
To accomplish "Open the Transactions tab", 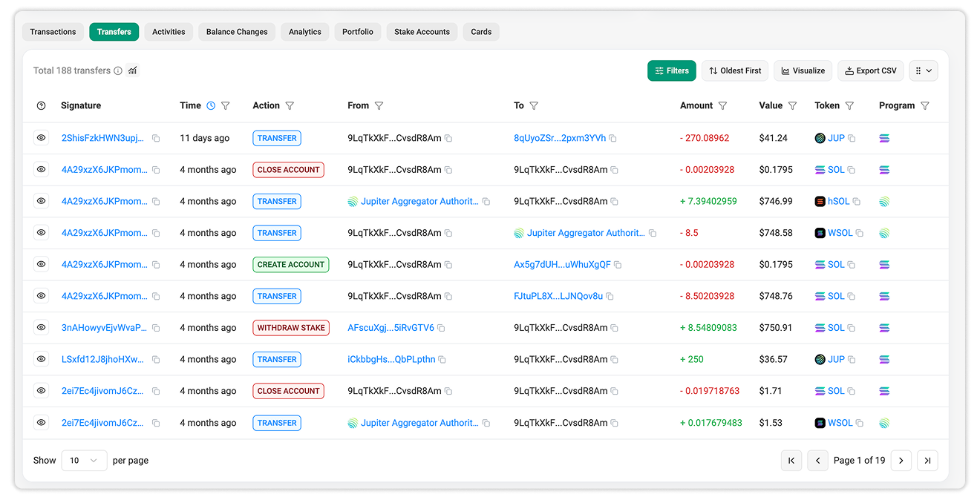I will (x=53, y=32).
